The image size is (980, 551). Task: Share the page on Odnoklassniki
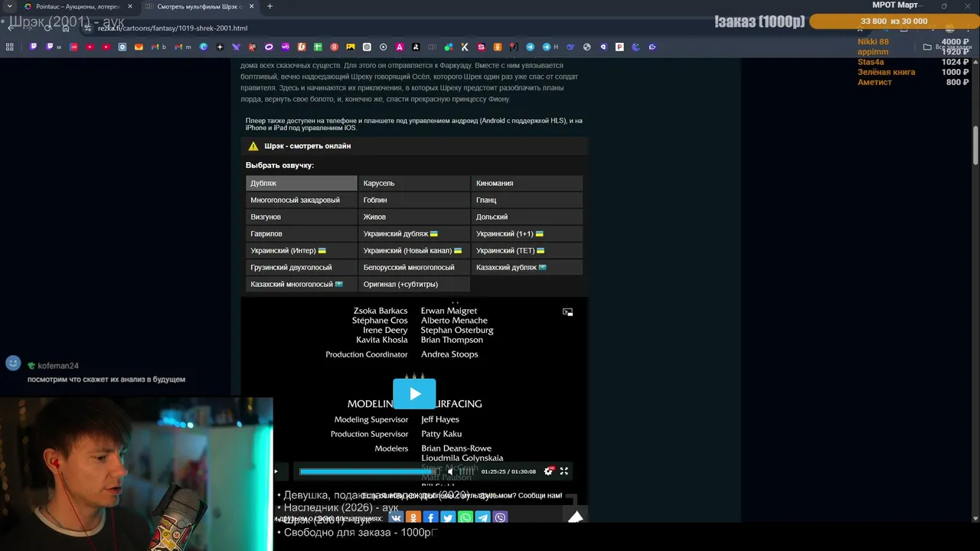(413, 518)
